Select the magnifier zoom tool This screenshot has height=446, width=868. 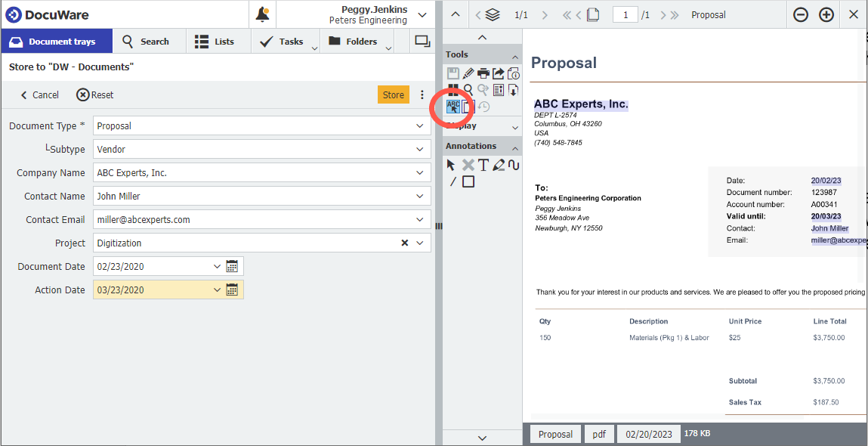(x=468, y=89)
